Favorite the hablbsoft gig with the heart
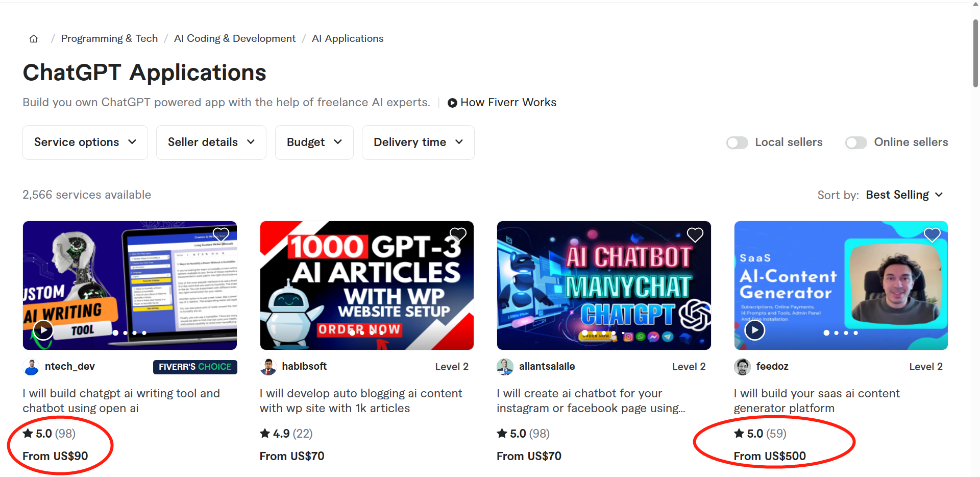Viewport: 980px width, 477px height. click(x=458, y=234)
